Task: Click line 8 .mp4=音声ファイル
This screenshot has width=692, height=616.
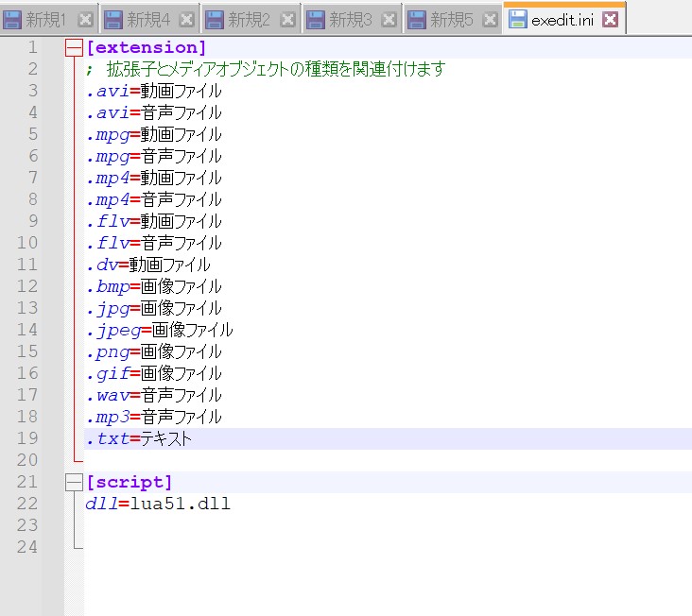Action: pos(154,199)
